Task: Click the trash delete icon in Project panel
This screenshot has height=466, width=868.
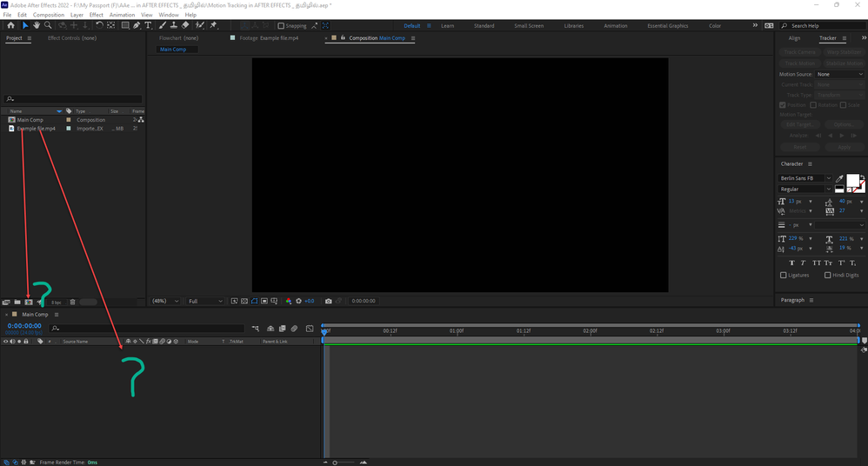Action: (x=72, y=303)
